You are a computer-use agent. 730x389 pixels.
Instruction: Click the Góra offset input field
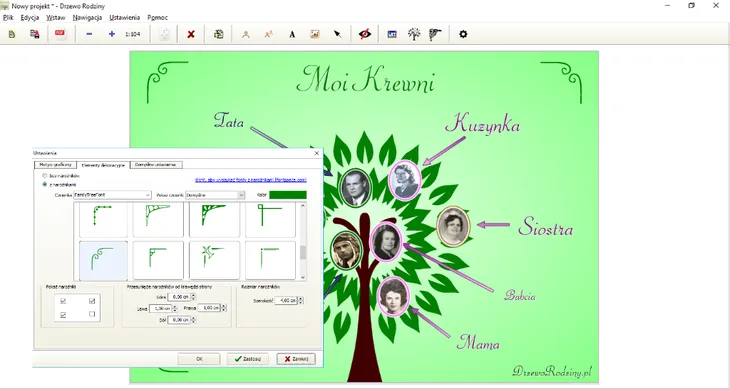179,296
